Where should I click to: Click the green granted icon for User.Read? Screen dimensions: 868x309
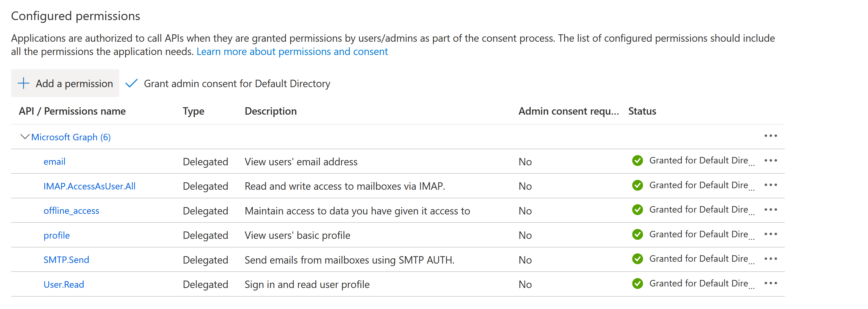click(x=637, y=284)
